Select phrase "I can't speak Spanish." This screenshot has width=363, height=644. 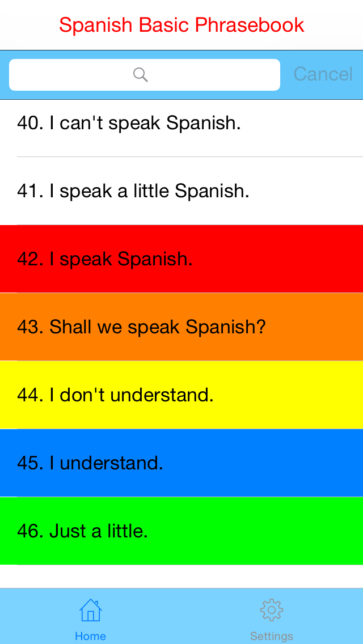pyautogui.click(x=129, y=123)
